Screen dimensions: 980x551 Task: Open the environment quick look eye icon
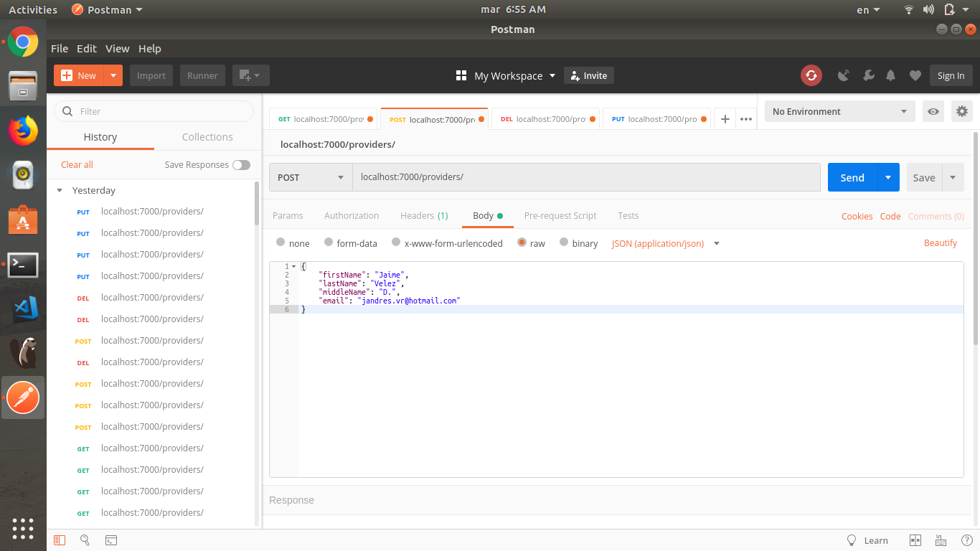pos(933,111)
